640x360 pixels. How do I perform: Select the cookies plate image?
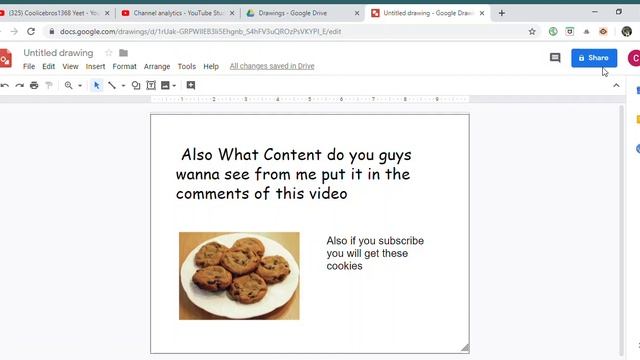[239, 276]
